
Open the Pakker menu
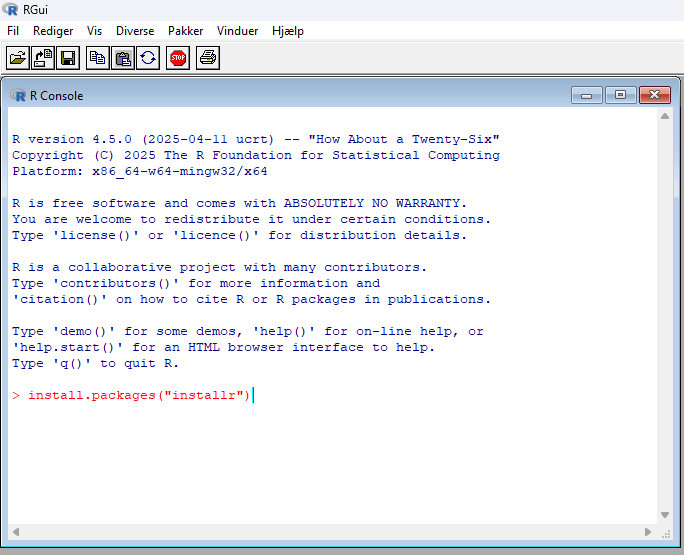(x=185, y=31)
